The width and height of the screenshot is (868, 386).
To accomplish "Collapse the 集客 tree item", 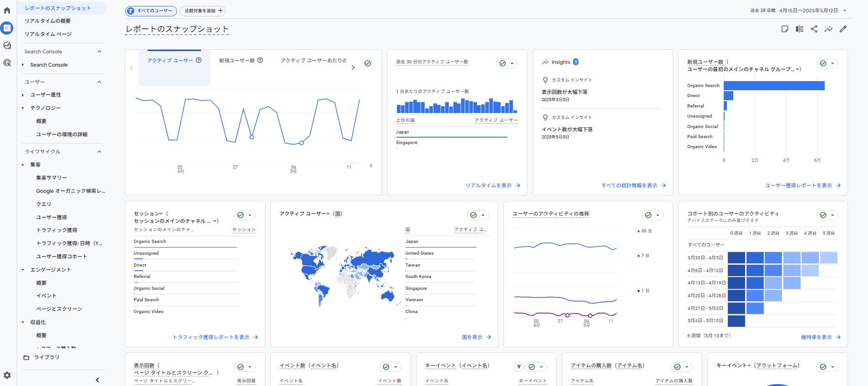I will 23,165.
